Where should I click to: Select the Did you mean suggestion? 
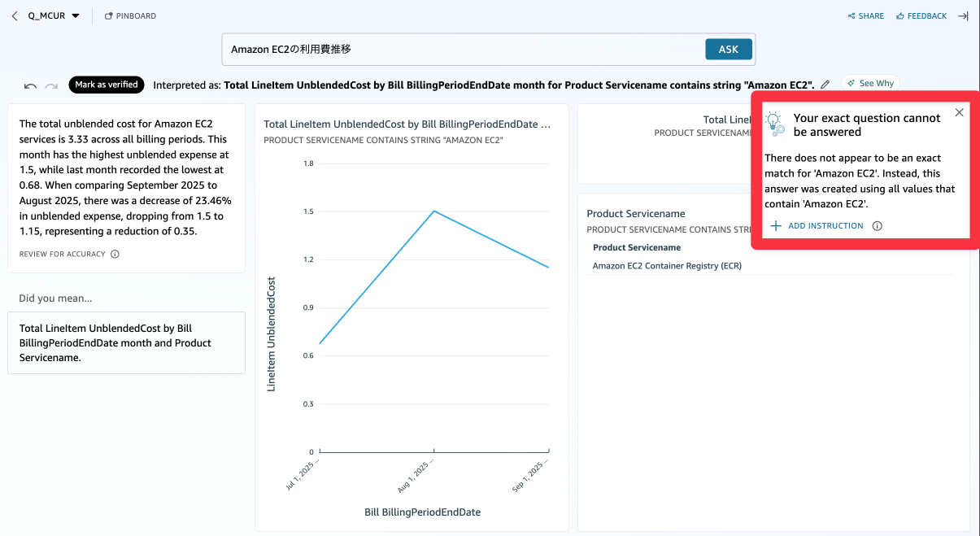click(x=126, y=342)
